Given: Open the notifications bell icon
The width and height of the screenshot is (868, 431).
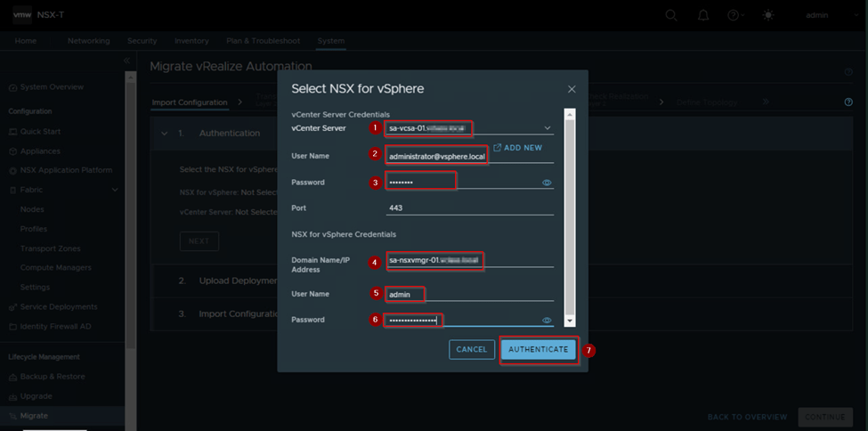Looking at the screenshot, I should 702,15.
